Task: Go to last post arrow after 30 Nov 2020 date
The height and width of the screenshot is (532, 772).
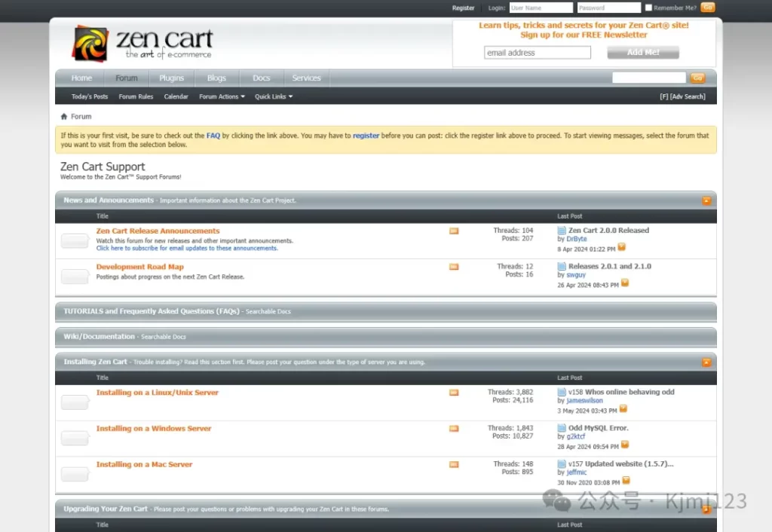Action: pyautogui.click(x=626, y=480)
